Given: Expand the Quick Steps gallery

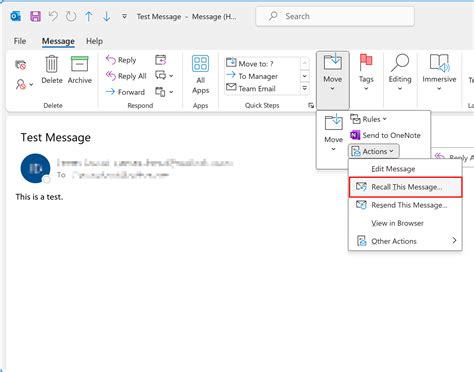Looking at the screenshot, I should 305,88.
